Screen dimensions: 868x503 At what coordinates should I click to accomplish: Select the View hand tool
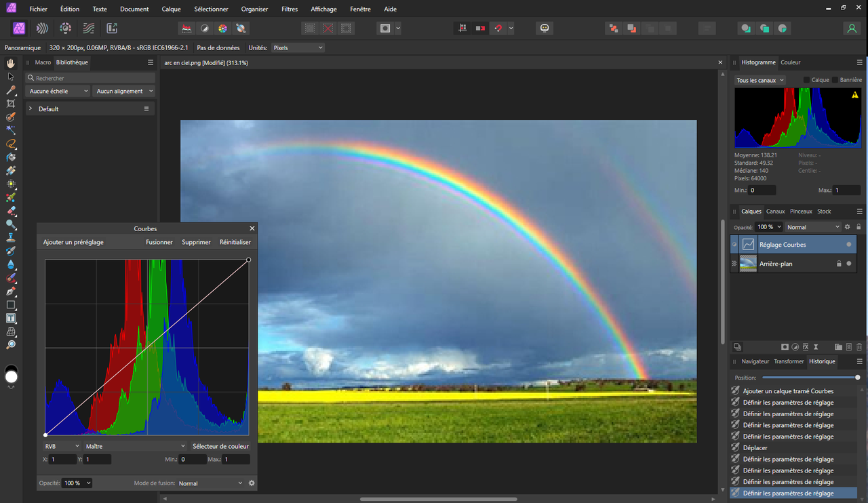tap(11, 63)
